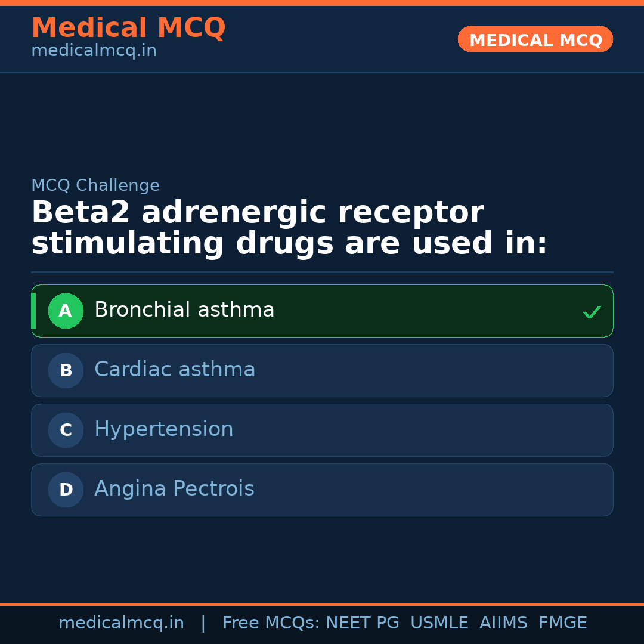The image size is (644, 644).
Task: Select the B option circle
Action: (x=66, y=370)
